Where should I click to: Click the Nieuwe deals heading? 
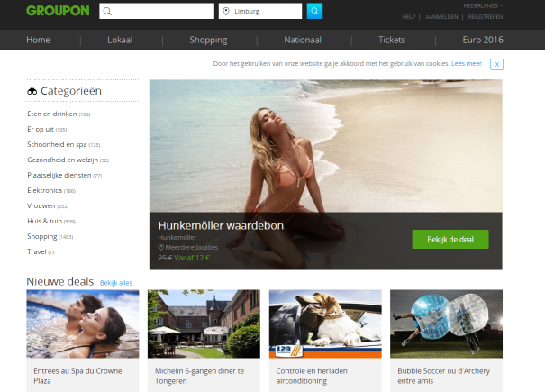(60, 281)
